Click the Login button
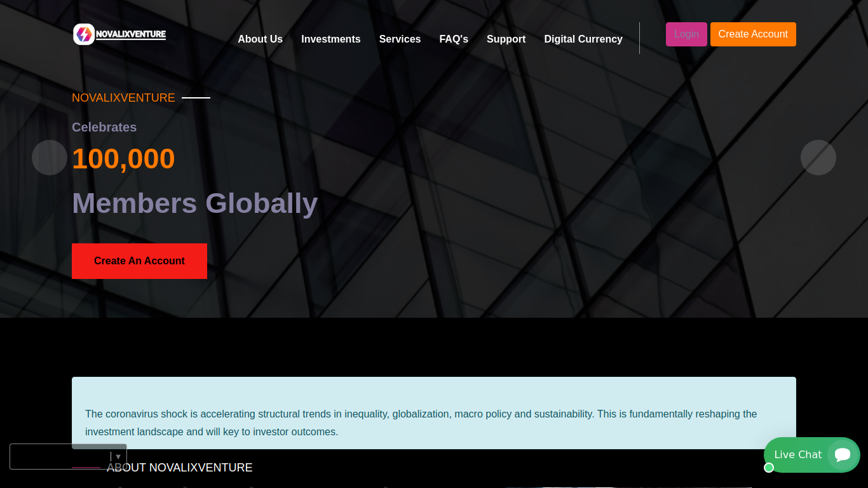This screenshot has width=868, height=488. [x=686, y=34]
